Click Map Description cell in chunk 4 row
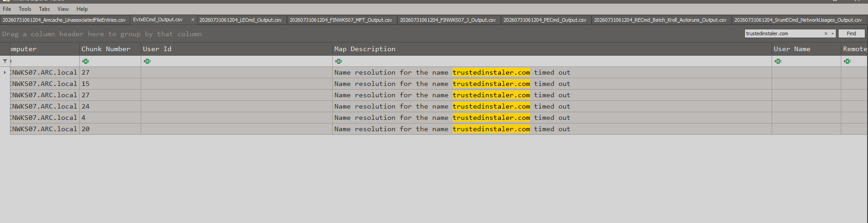Screen dimensions: 868x223 tap(552, 118)
